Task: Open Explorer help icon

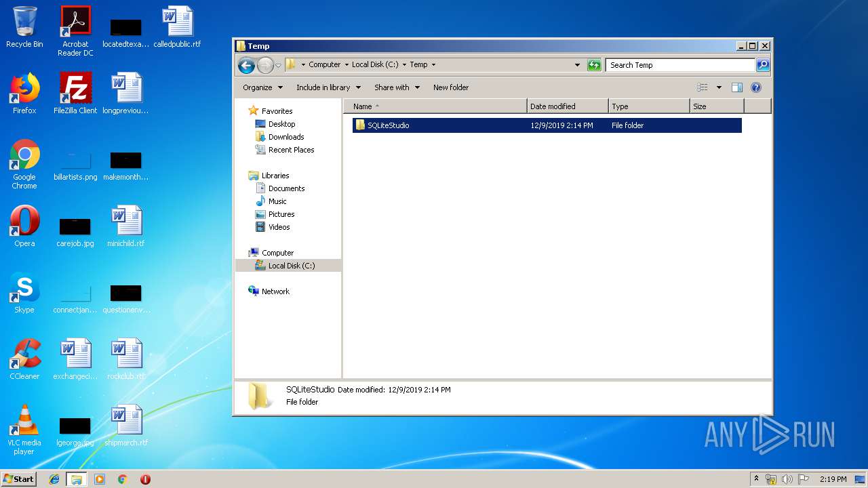Action: (756, 87)
